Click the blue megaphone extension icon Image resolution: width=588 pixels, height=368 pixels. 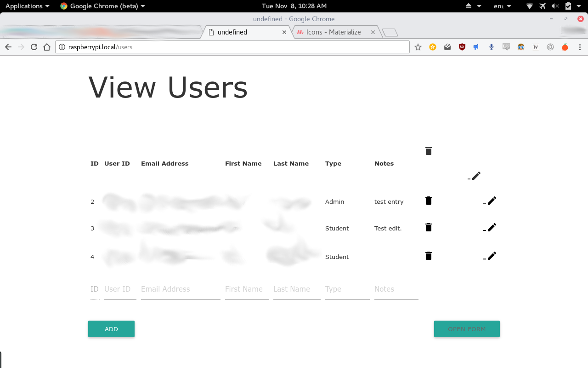[x=476, y=47]
